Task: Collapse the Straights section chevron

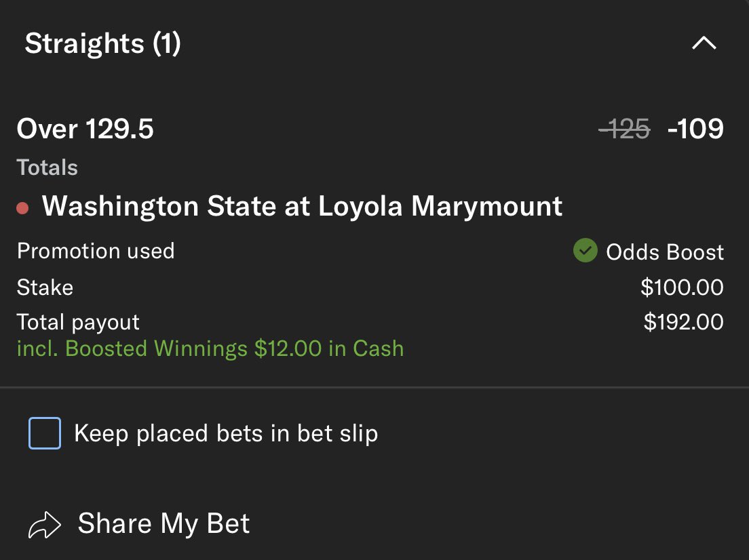Action: (704, 44)
